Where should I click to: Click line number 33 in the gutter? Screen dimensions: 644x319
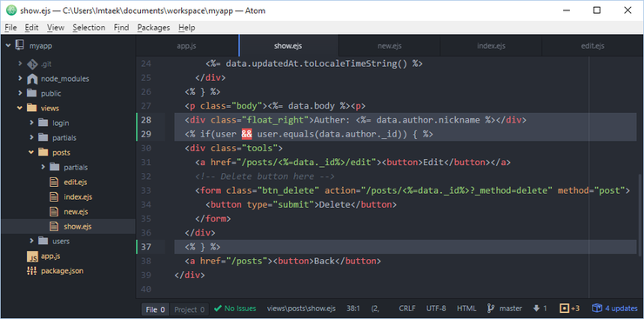click(146, 190)
